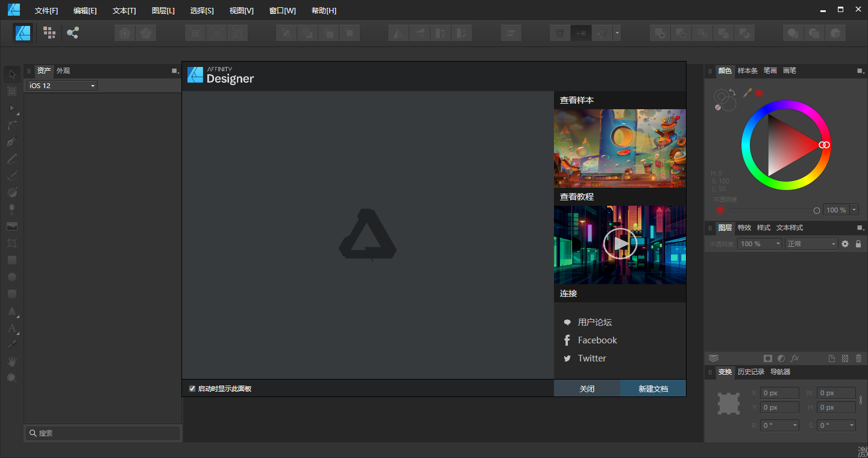Open the 正常 blend mode dropdown

point(811,244)
